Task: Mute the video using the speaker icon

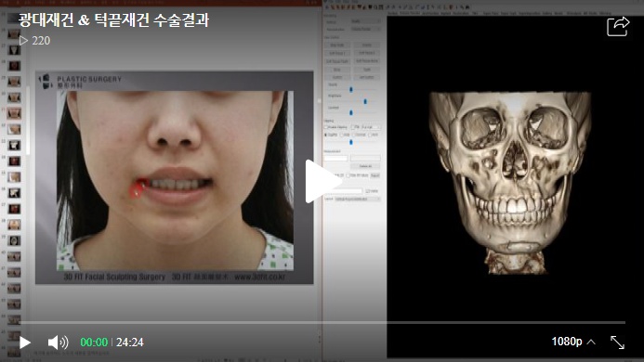Action: [x=58, y=343]
